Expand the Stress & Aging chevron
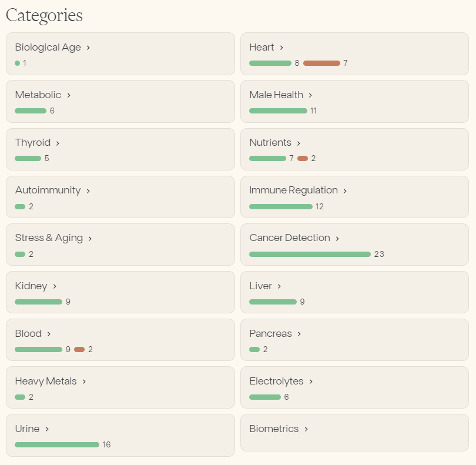Viewport: 476px width, 465px height. [90, 239]
